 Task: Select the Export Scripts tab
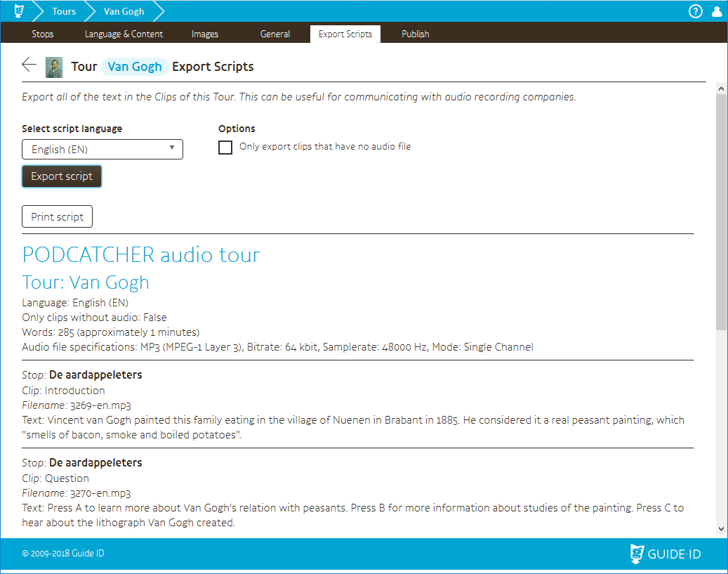click(x=345, y=34)
